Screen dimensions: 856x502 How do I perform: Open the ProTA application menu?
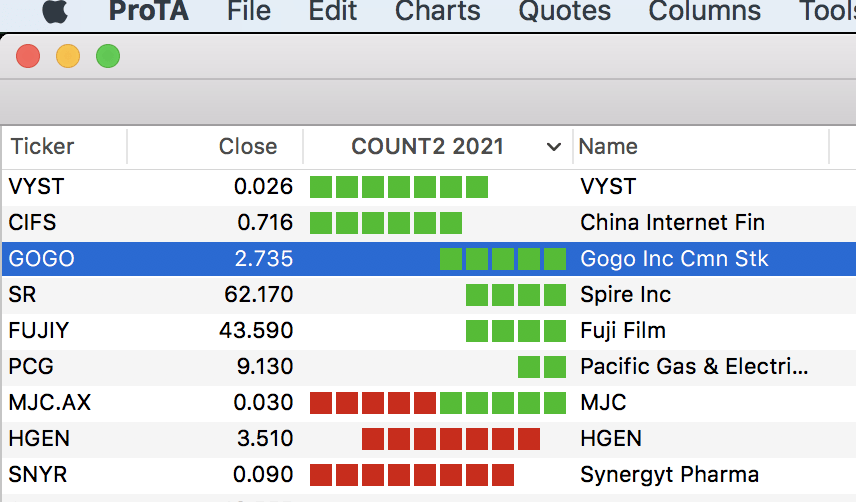(x=148, y=11)
